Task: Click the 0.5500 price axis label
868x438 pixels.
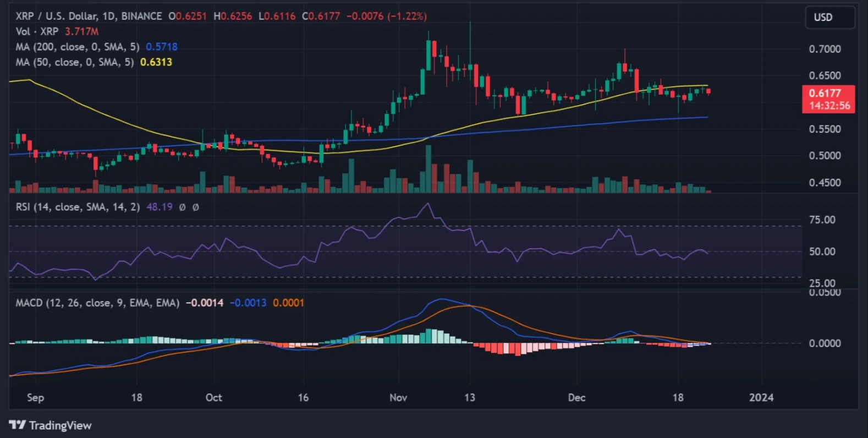Action: click(825, 129)
